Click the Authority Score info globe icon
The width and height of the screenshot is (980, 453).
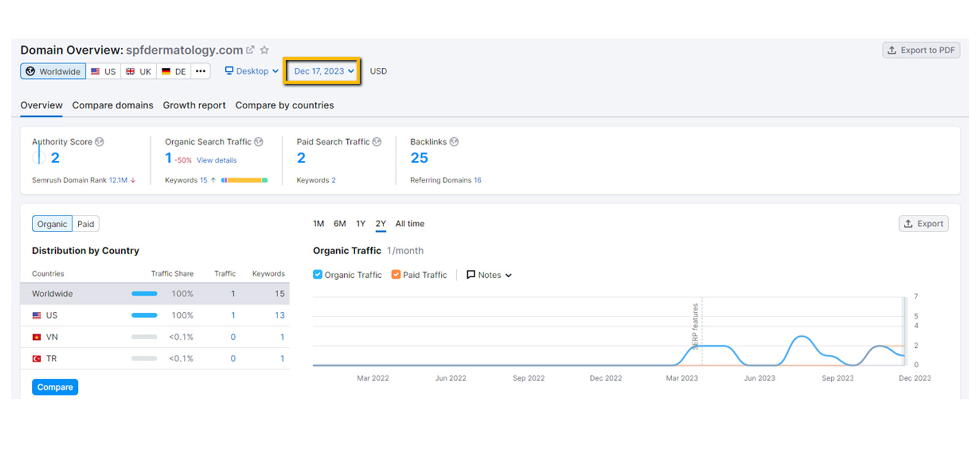[x=99, y=142]
